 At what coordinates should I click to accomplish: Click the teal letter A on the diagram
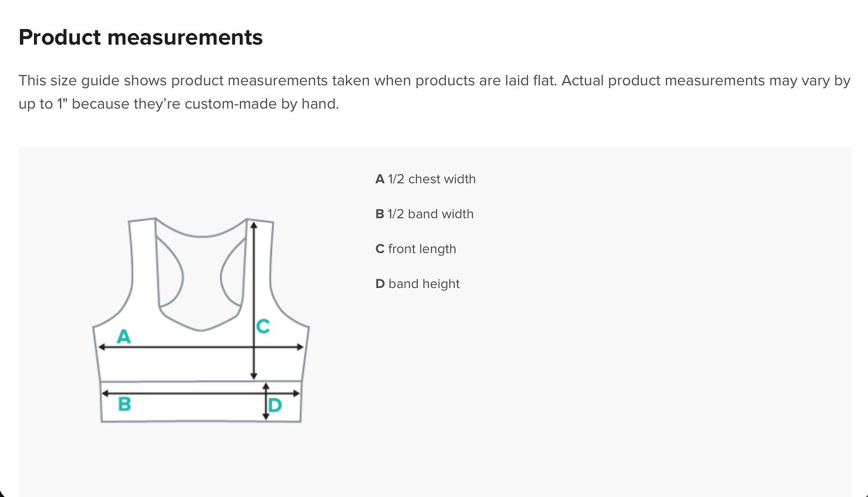click(x=124, y=337)
